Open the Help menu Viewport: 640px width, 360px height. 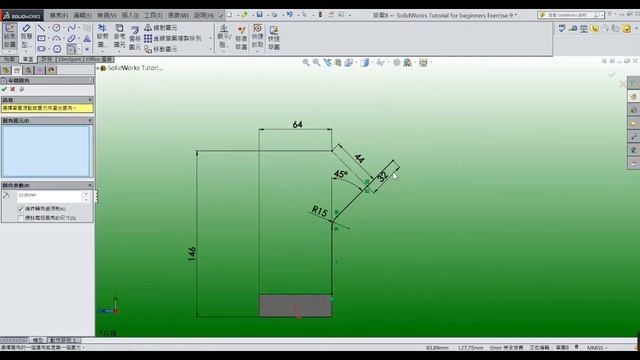point(204,16)
